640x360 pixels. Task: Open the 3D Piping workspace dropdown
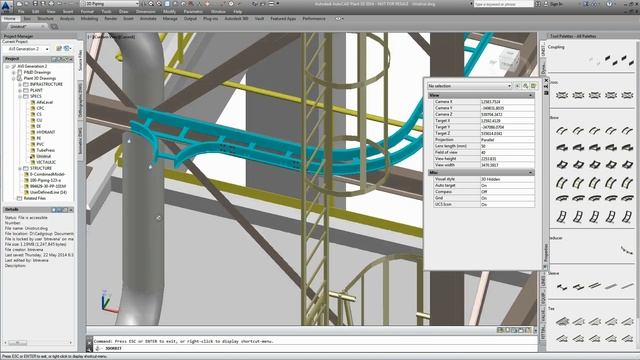tap(109, 4)
